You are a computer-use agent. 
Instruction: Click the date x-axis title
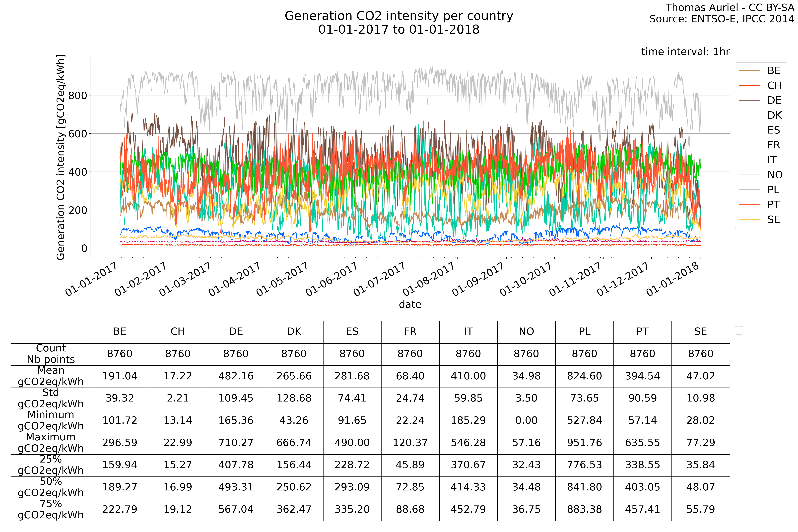point(410,304)
